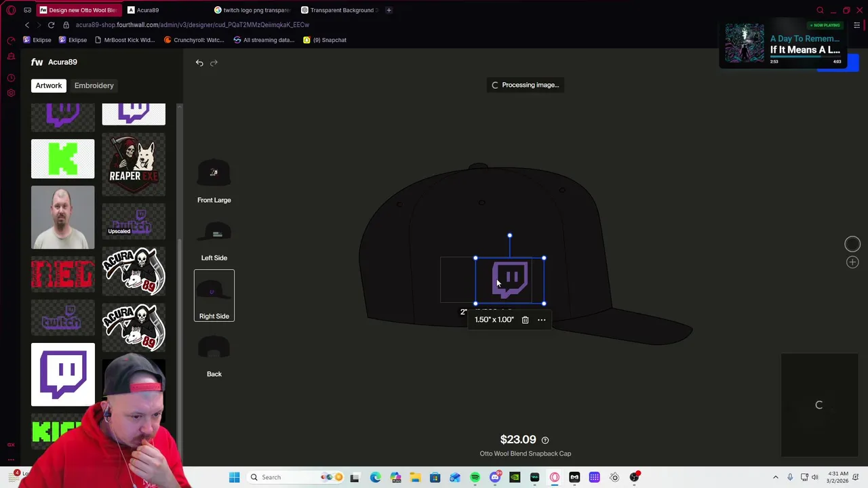868x488 pixels.
Task: Open the Opera menu icon
Action: coord(11,10)
